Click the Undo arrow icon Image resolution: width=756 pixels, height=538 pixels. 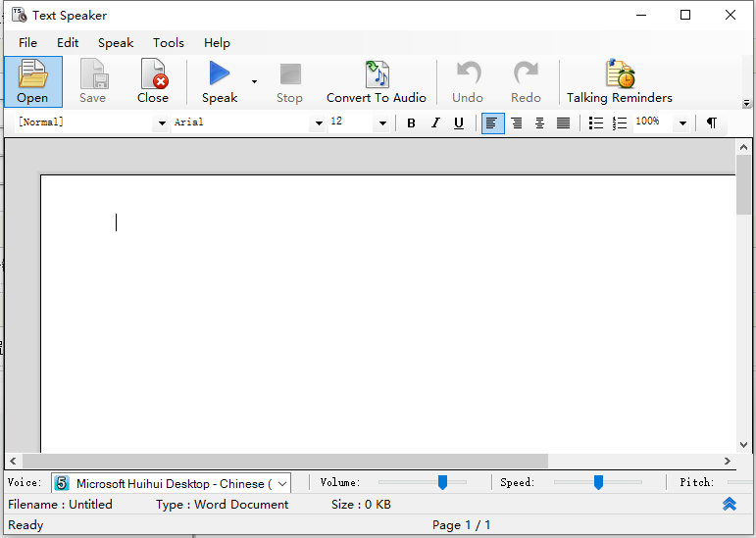coord(468,81)
